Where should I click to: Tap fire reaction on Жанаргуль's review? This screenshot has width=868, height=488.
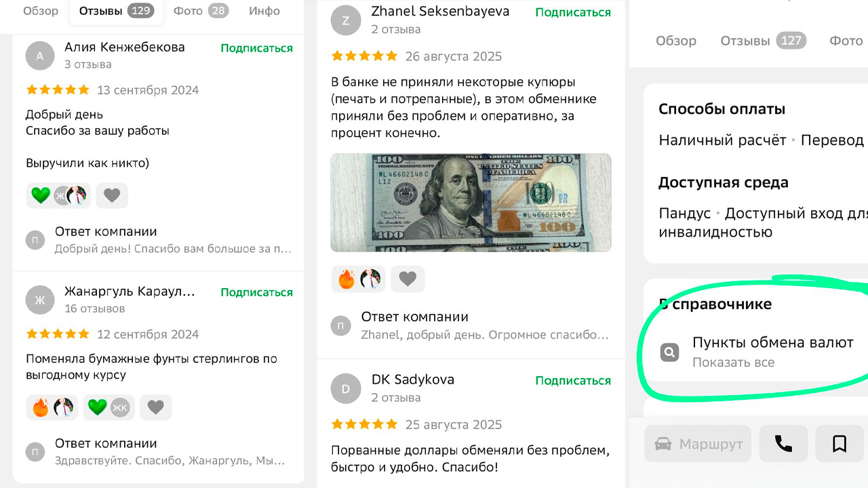coord(52,407)
